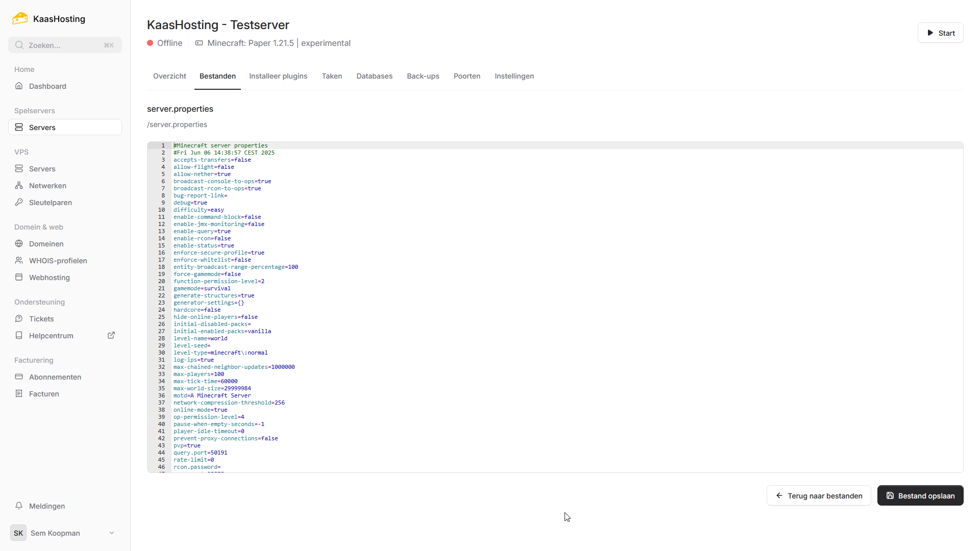Click the KaasHosting cheese logo icon
Image resolution: width=980 pixels, height=551 pixels.
(20, 18)
